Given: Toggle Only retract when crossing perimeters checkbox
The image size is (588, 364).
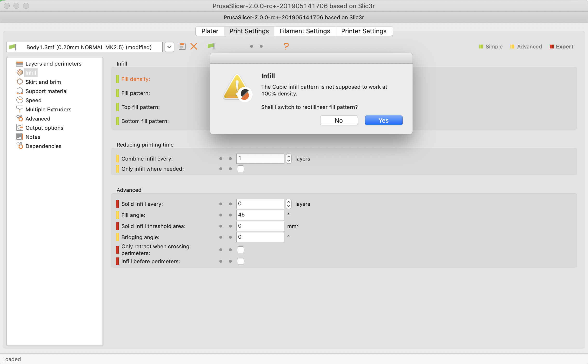Looking at the screenshot, I should click(x=240, y=250).
